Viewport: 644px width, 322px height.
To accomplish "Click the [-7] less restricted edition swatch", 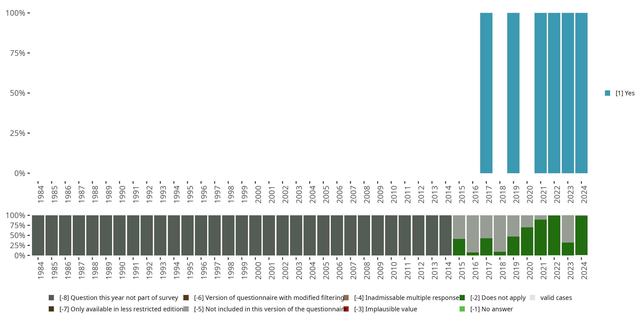I will coord(51,309).
